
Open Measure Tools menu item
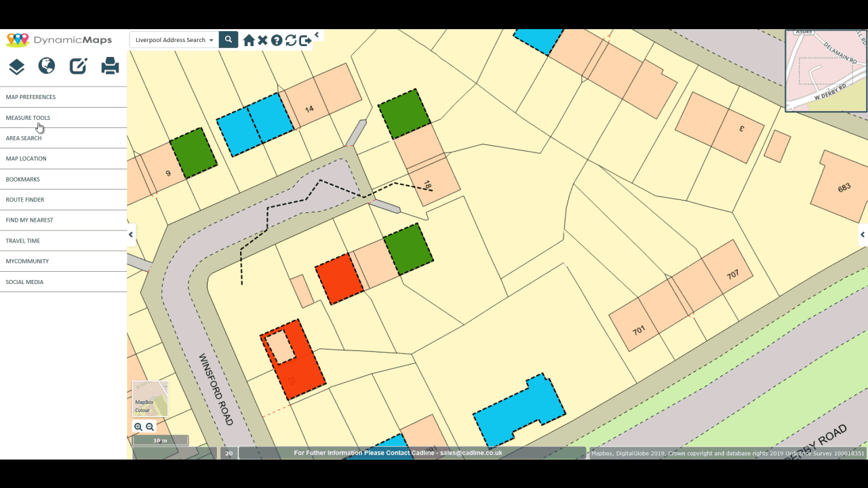click(63, 118)
